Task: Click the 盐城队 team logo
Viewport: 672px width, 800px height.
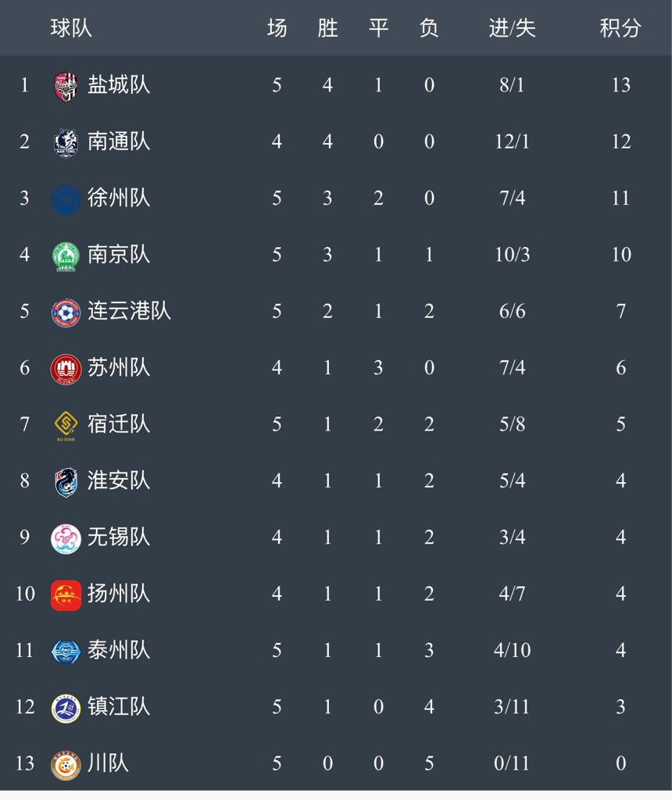Action: 66,86
